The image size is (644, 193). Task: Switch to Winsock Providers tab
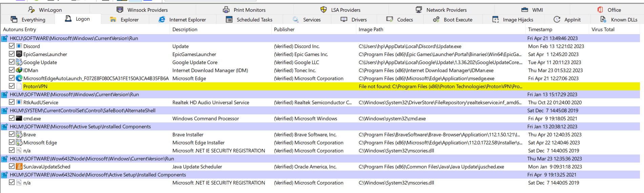(142, 10)
